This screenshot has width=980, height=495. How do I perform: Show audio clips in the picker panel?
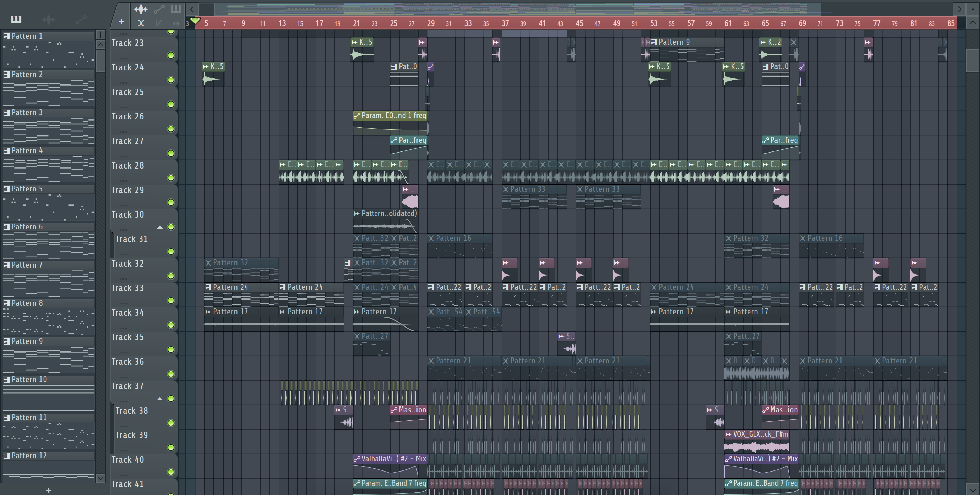pos(48,19)
